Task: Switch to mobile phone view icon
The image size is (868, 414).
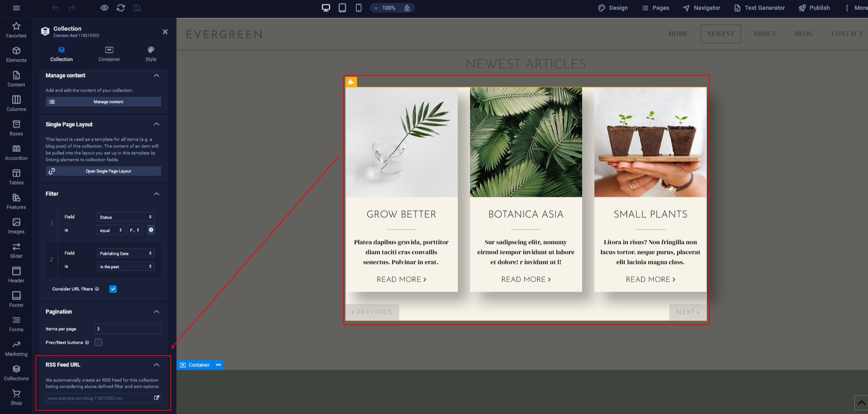Action: (358, 8)
